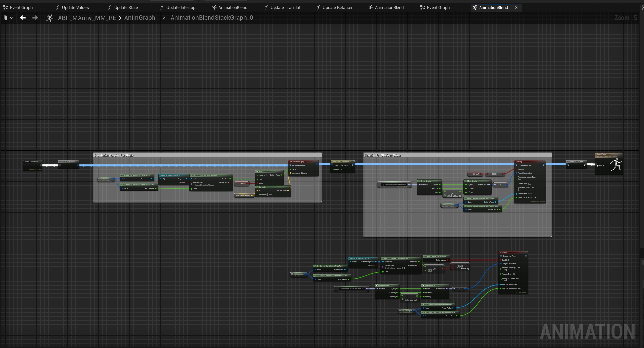The height and width of the screenshot is (348, 644).
Task: Click Add pin inside Steering For Strafe comment
Action: pos(457,196)
